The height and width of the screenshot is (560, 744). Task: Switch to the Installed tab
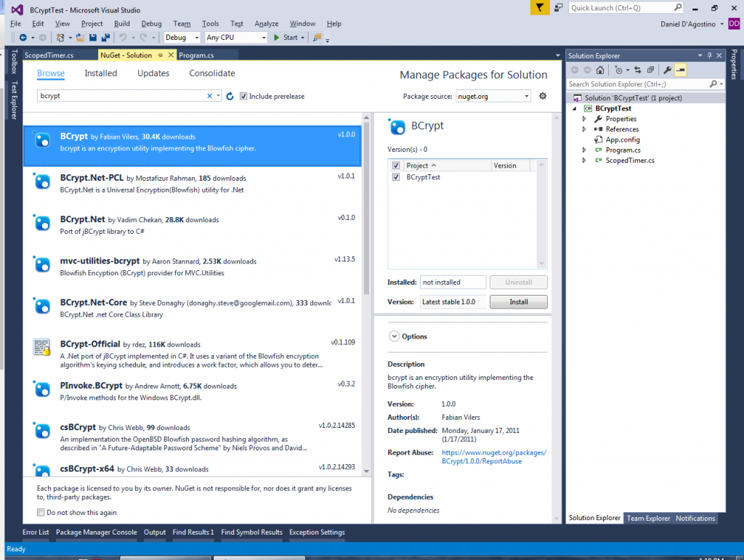click(100, 73)
